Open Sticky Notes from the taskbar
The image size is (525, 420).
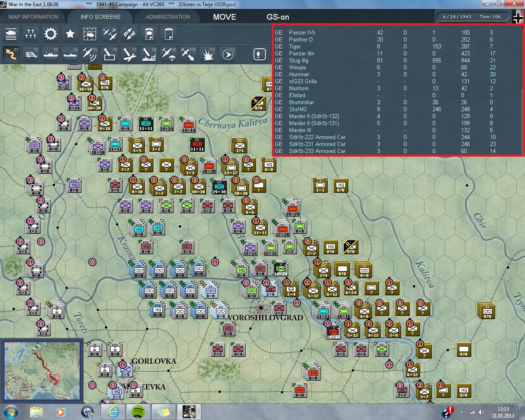(163, 412)
